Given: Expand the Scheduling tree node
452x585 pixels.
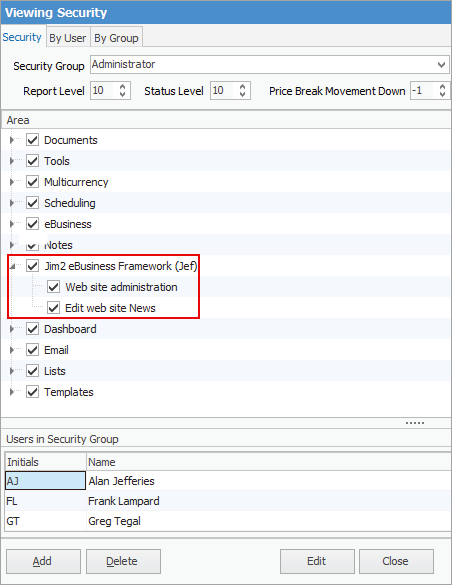Looking at the screenshot, I should (x=12, y=203).
